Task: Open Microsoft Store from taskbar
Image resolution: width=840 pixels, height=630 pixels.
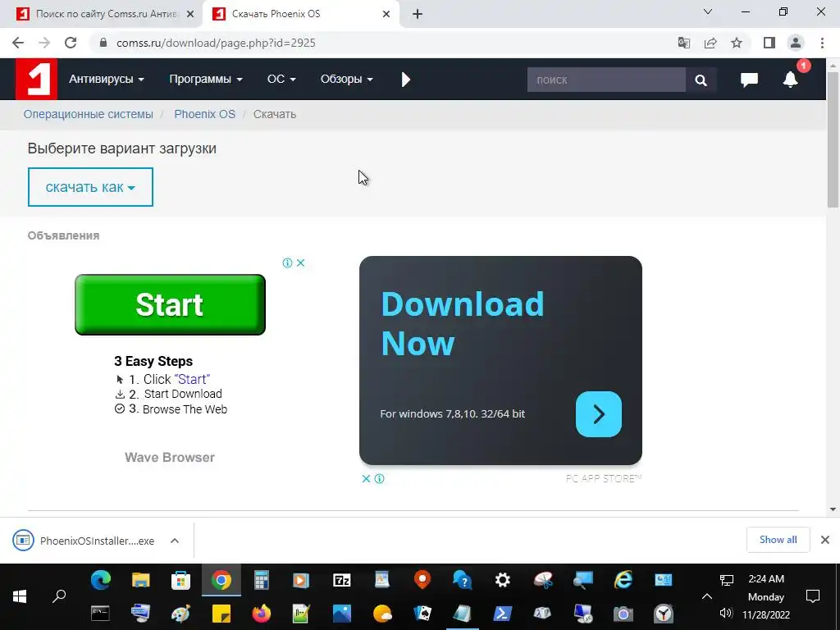Action: pos(181,580)
